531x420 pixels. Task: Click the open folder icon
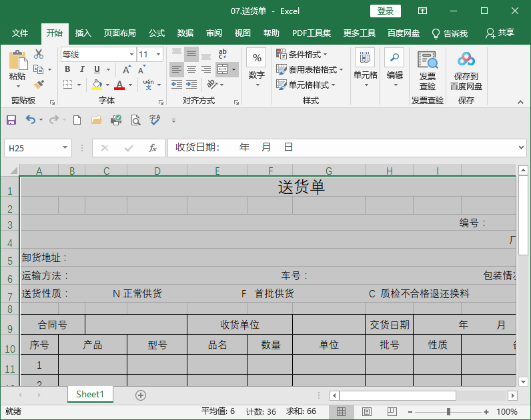point(97,120)
